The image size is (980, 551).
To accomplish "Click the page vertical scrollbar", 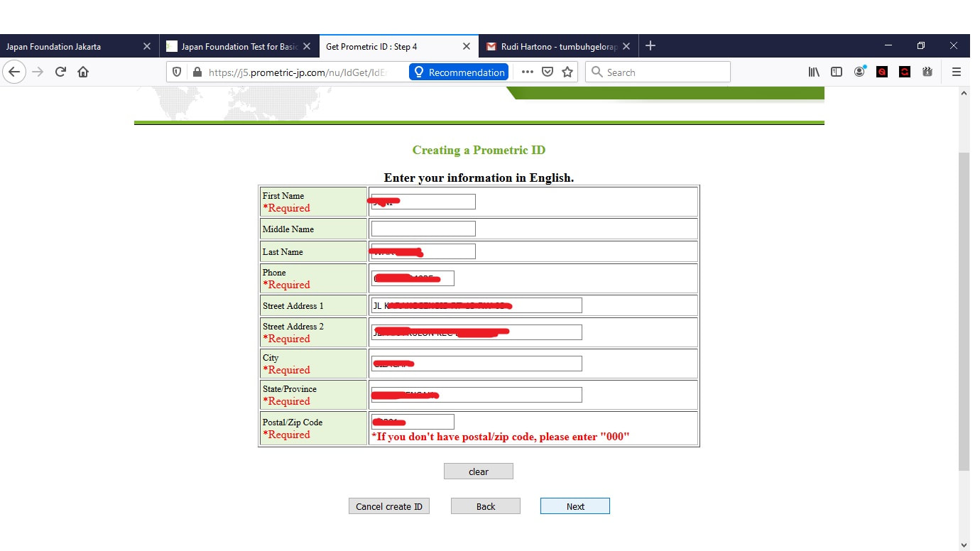I will (964, 311).
